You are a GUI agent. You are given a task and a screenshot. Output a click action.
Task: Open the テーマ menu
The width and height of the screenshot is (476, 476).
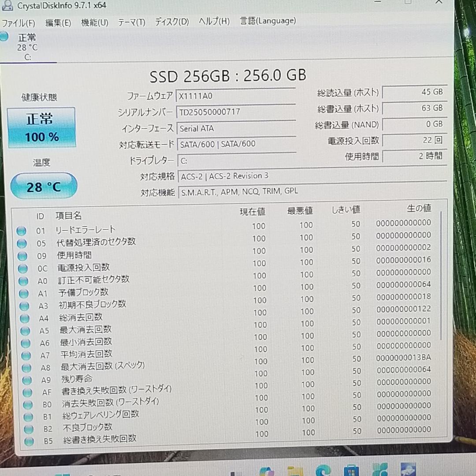[x=131, y=21]
